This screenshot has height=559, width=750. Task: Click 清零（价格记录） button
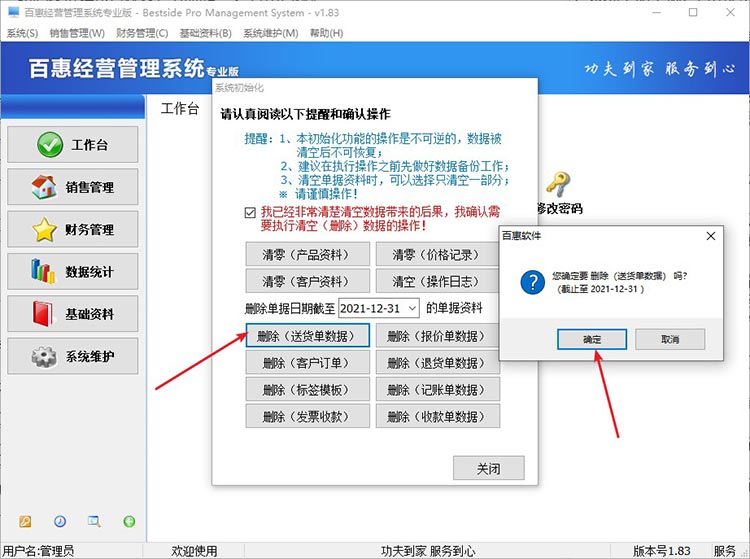437,254
